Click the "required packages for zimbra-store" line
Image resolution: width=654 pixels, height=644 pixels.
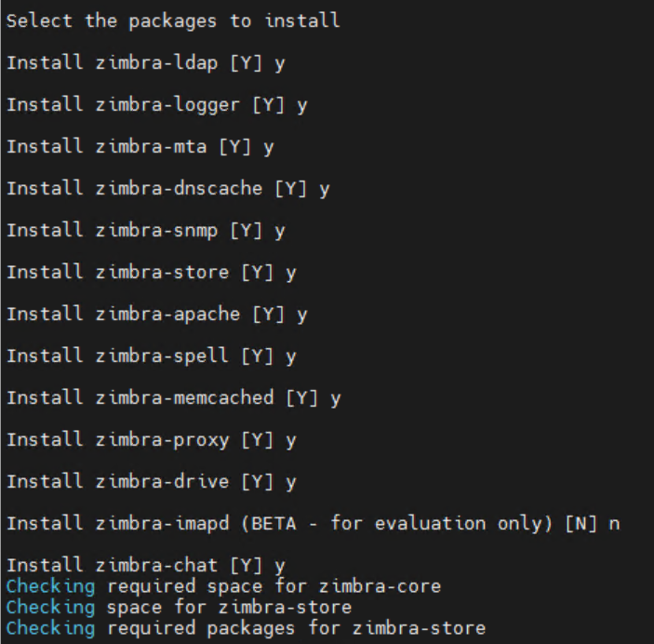[x=296, y=628]
